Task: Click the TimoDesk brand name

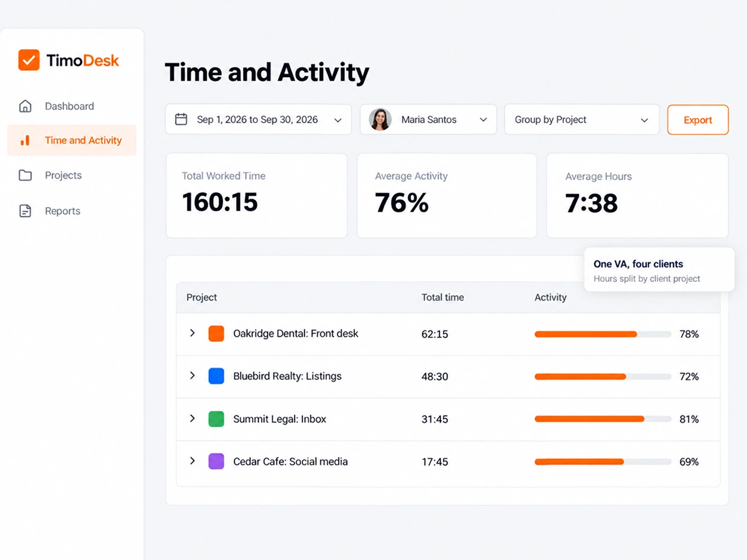Action: pos(83,60)
